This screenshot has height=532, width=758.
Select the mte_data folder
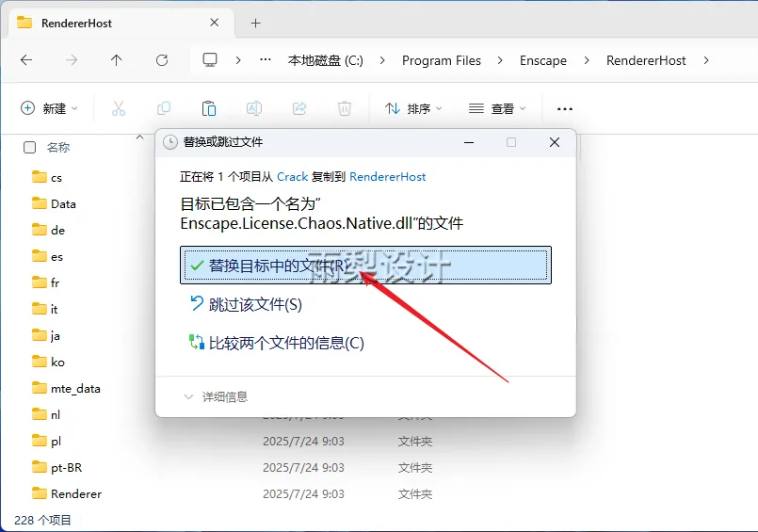click(66, 389)
